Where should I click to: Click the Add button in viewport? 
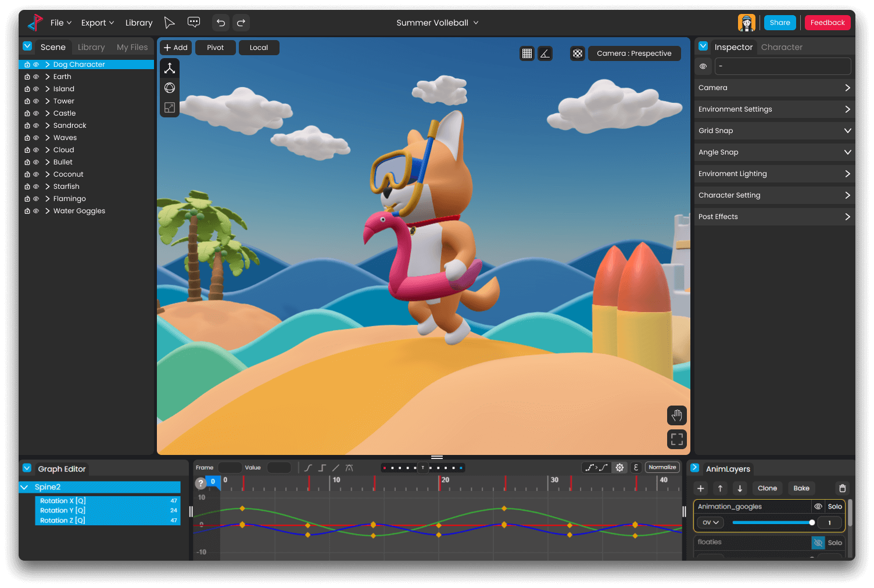click(175, 48)
